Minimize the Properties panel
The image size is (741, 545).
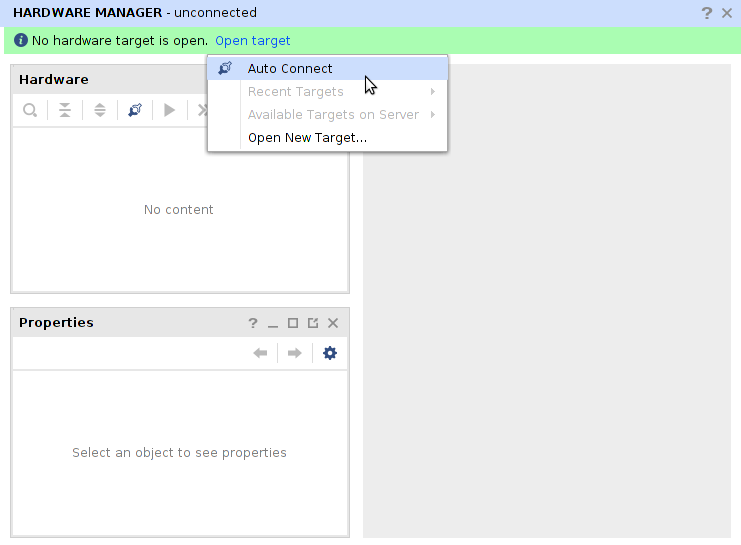(273, 323)
